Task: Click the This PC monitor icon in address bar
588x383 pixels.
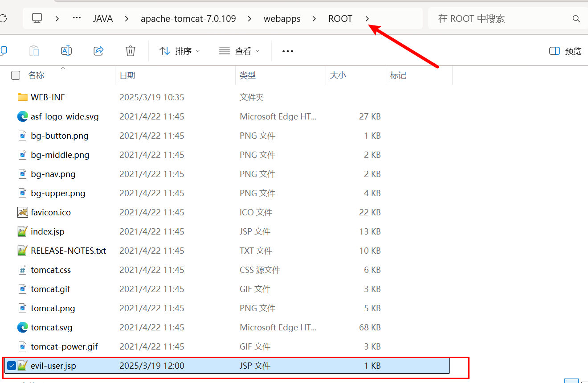Action: click(37, 18)
